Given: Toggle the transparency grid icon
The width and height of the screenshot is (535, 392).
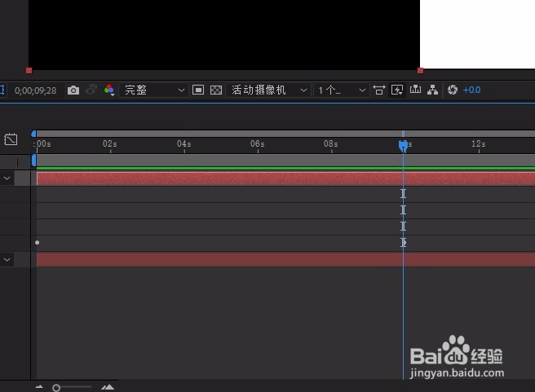Looking at the screenshot, I should click(216, 90).
